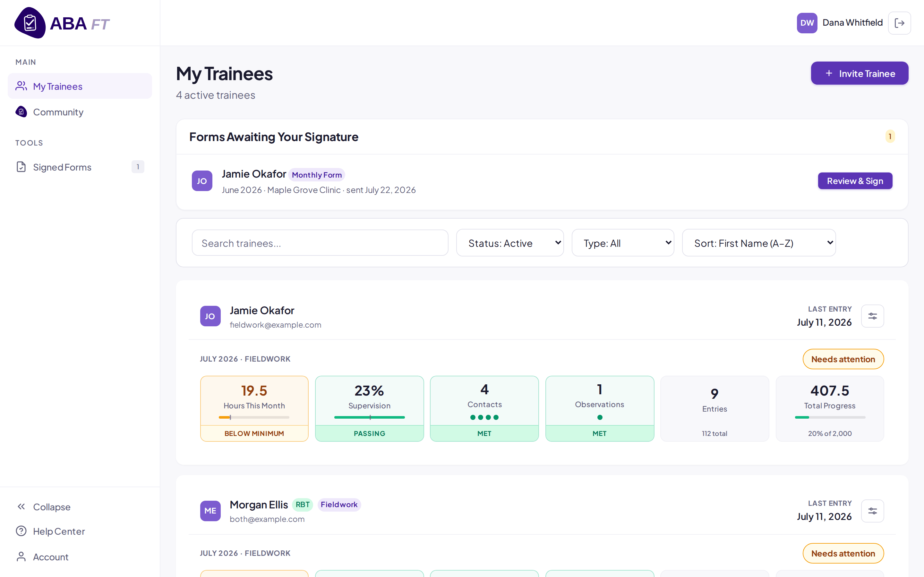Expand the Status: Active dropdown
Image resolution: width=924 pixels, height=577 pixels.
tap(510, 243)
